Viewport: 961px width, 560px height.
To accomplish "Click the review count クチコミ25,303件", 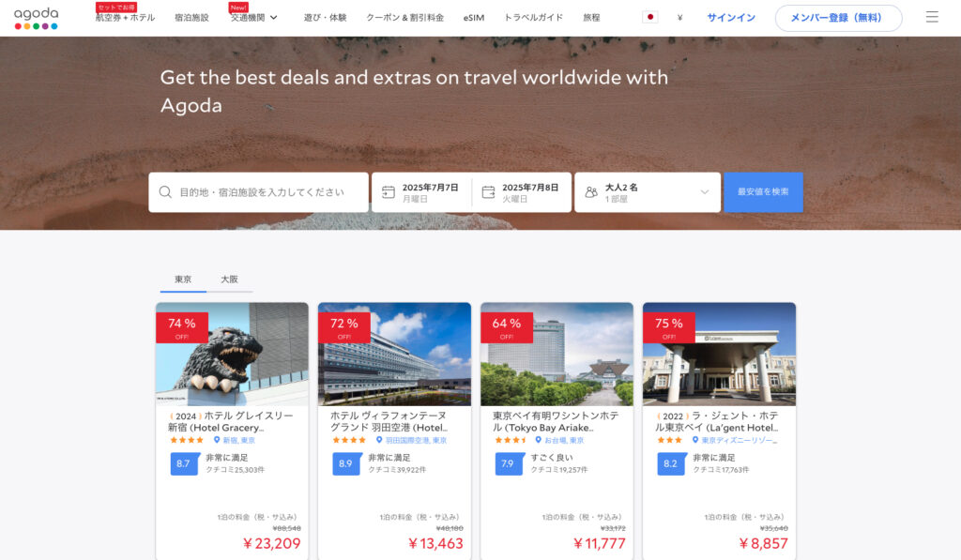I will click(236, 470).
